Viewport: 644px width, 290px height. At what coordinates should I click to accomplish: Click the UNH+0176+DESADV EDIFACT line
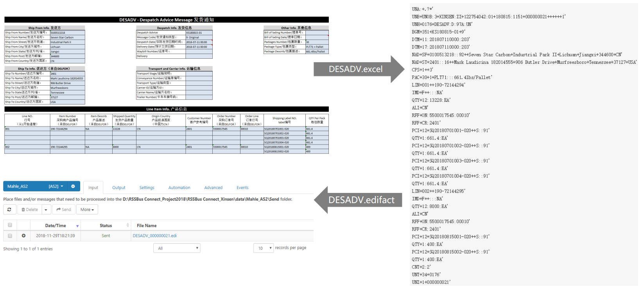tap(442, 24)
